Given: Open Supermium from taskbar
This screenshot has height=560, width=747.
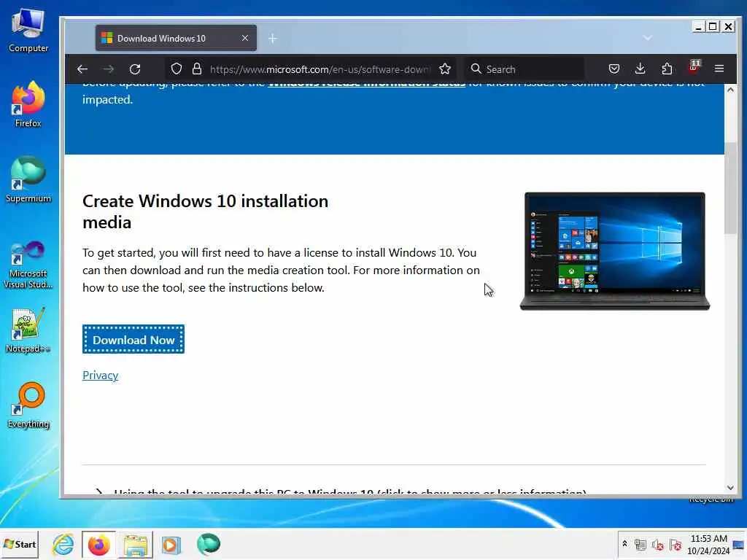Looking at the screenshot, I should click(208, 544).
